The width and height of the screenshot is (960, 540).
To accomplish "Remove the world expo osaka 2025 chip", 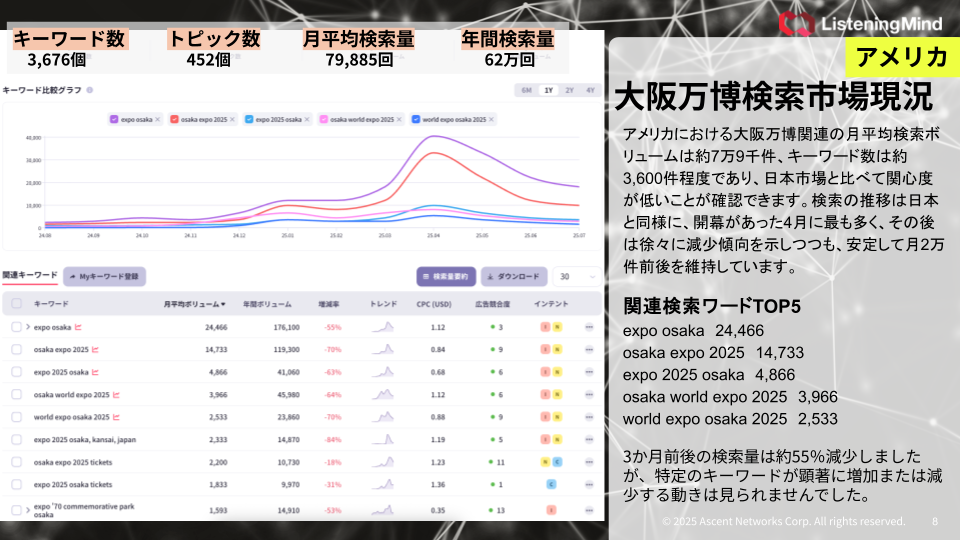I will 493,119.
